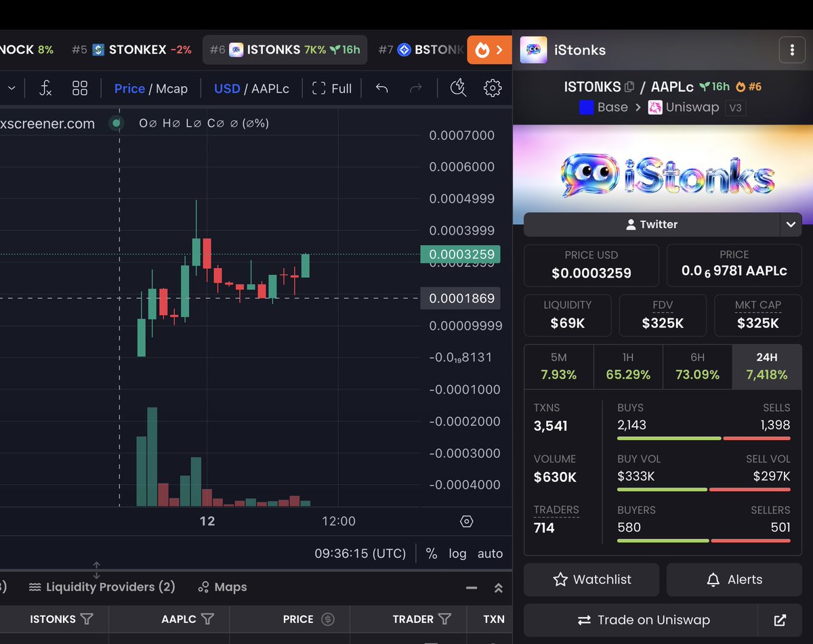This screenshot has height=644, width=813.
Task: Click the bell Alerts button
Action: [734, 580]
